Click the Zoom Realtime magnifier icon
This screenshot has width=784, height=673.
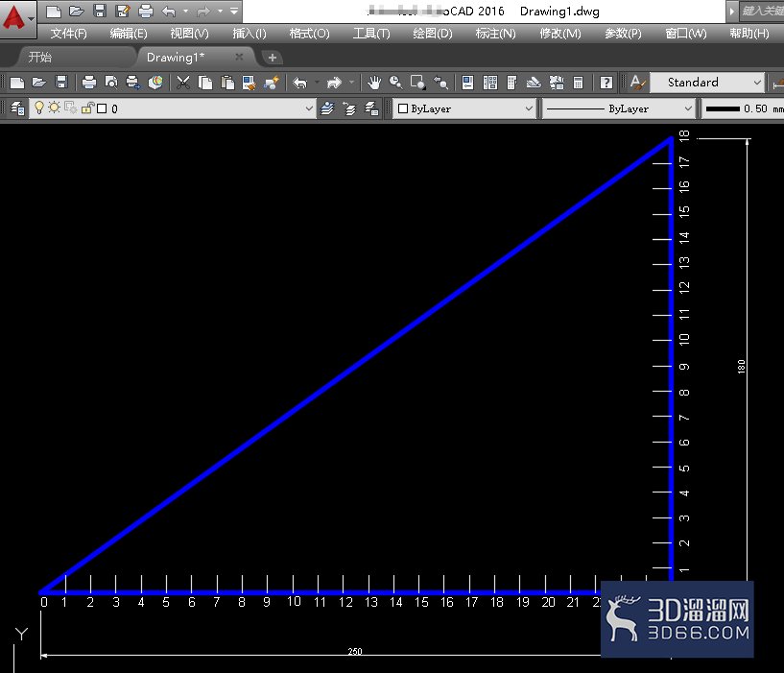point(395,82)
